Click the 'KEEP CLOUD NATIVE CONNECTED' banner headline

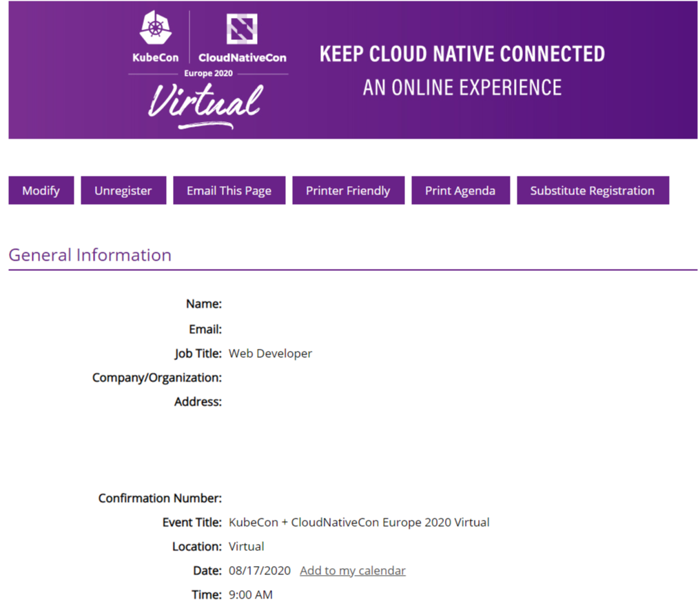point(462,54)
